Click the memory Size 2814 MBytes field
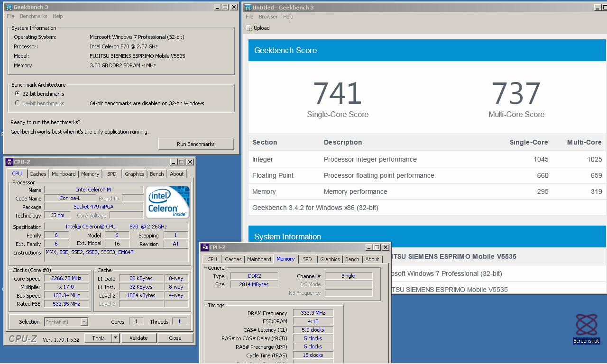Screen dimensions: 607x364 [x=254, y=284]
